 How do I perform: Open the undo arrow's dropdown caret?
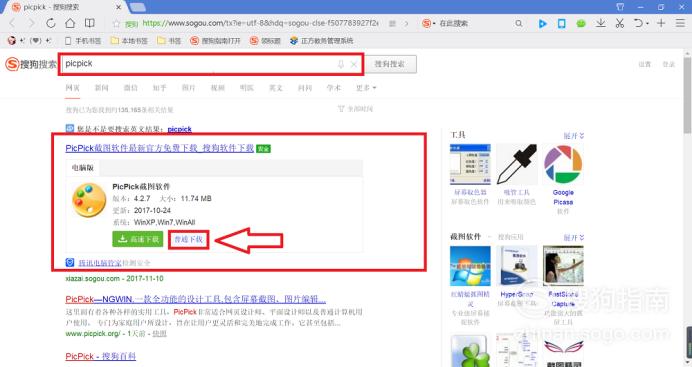pyautogui.click(x=647, y=23)
